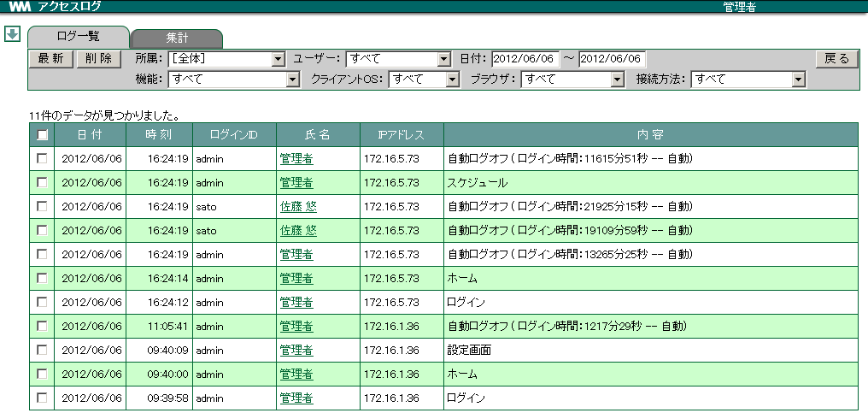Open 管理者 link in the 11615分51秒 row
Viewport: 868px width, 413px height.
point(296,158)
